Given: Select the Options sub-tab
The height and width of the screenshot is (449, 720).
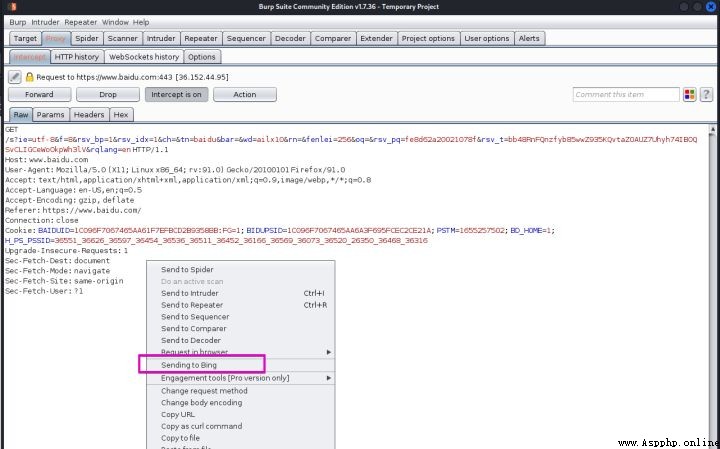Looking at the screenshot, I should 202,57.
